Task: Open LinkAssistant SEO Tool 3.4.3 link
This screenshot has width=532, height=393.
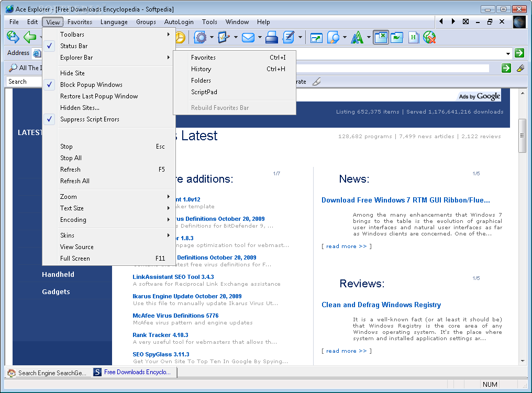Action: pyautogui.click(x=173, y=277)
